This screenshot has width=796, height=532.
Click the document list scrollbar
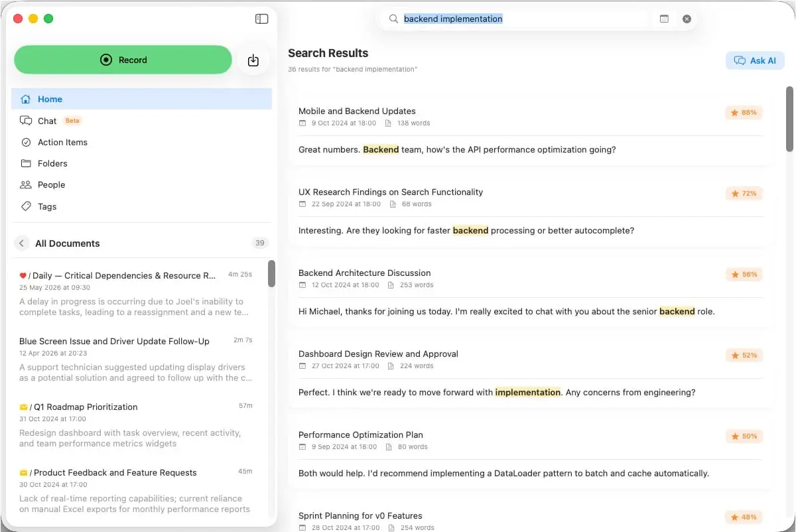tap(271, 273)
